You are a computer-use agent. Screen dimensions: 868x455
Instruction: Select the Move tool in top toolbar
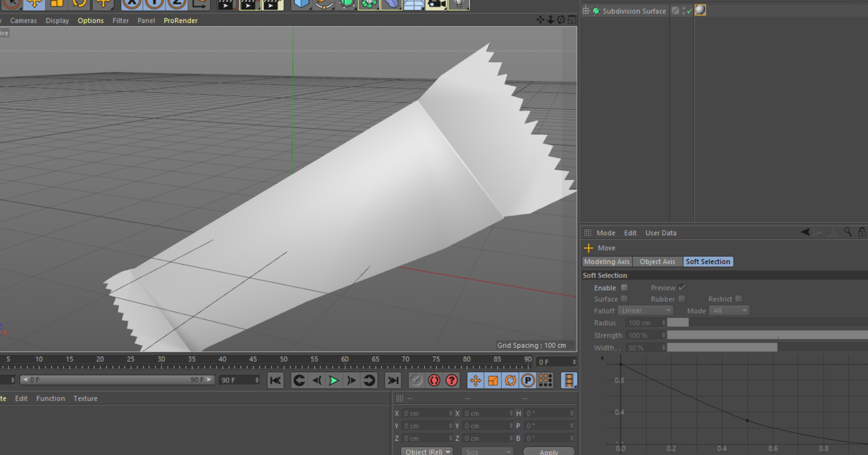click(x=34, y=4)
